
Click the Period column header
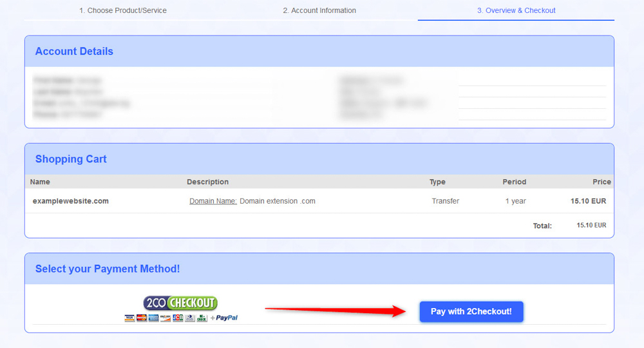tap(514, 182)
